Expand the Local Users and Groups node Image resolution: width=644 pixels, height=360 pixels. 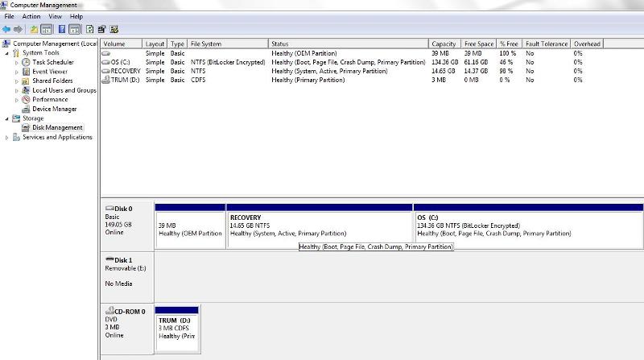[17, 90]
